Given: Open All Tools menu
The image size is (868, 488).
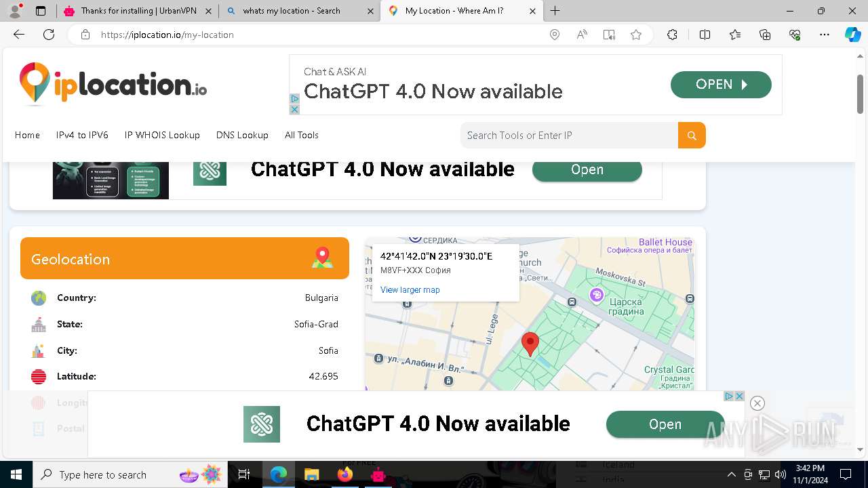Looking at the screenshot, I should (x=302, y=135).
